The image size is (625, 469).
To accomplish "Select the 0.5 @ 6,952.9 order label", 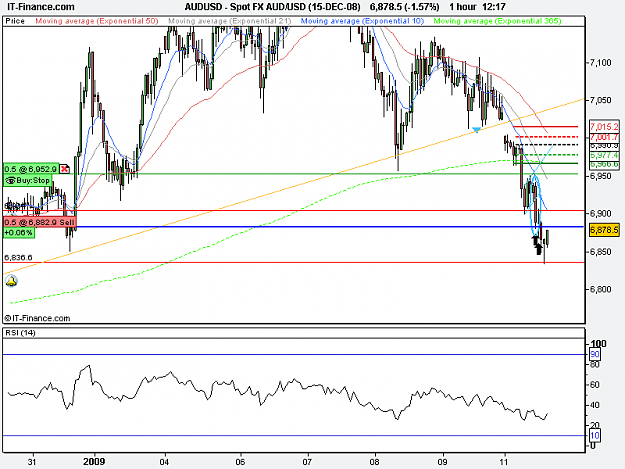I will (x=31, y=169).
